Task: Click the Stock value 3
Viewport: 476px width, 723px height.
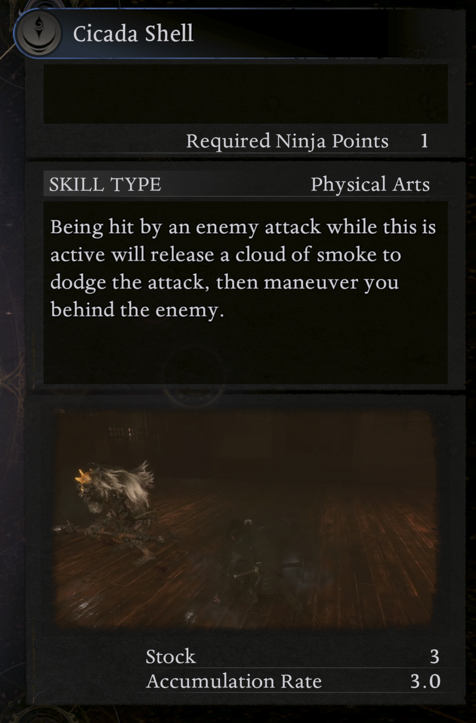Action: tap(434, 657)
